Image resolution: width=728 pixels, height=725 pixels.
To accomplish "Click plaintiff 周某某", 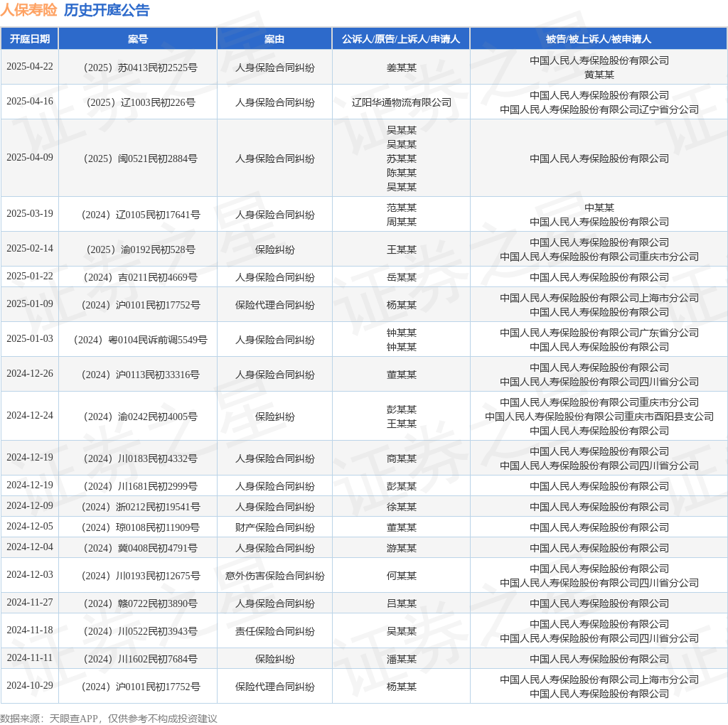I will [x=402, y=222].
